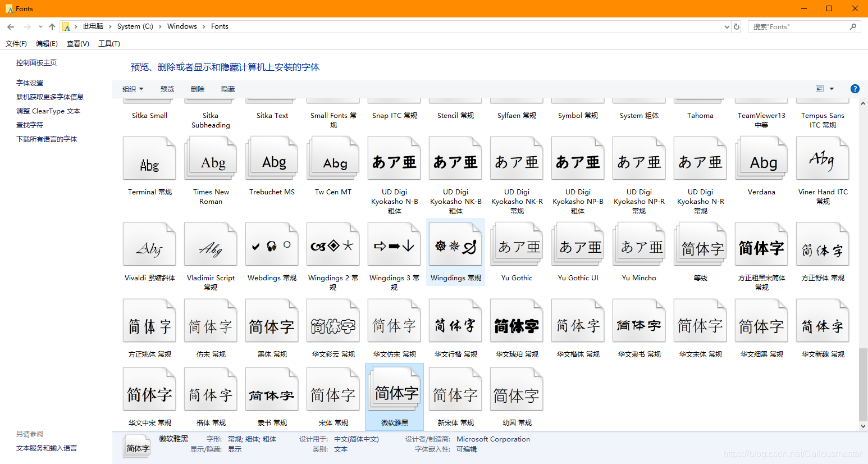Select the Yu Mincho font icon
This screenshot has width=868, height=464.
639,244
